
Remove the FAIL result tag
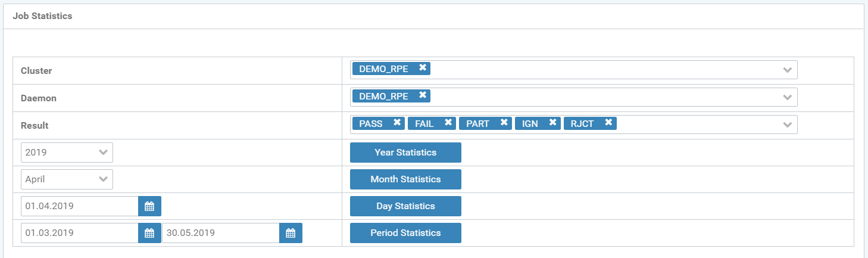(x=448, y=123)
